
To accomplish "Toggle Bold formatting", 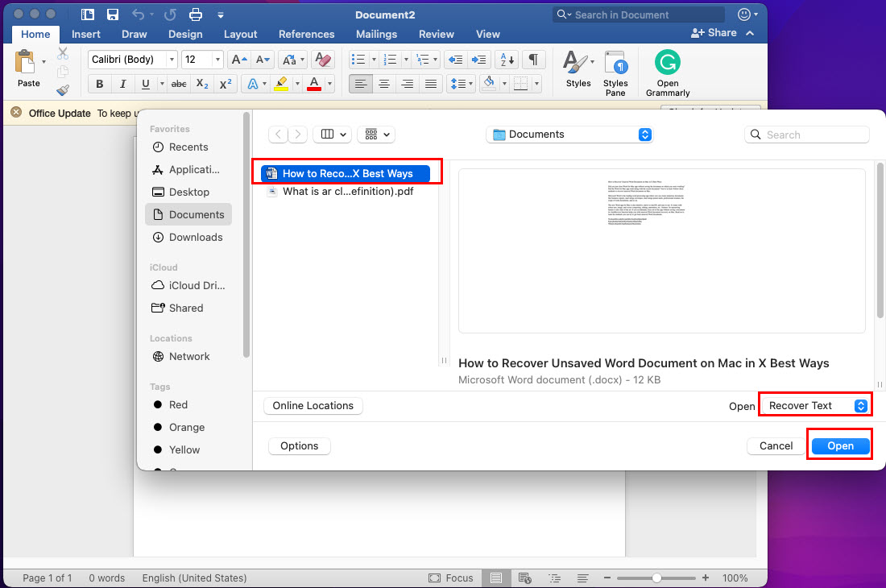I will point(100,84).
